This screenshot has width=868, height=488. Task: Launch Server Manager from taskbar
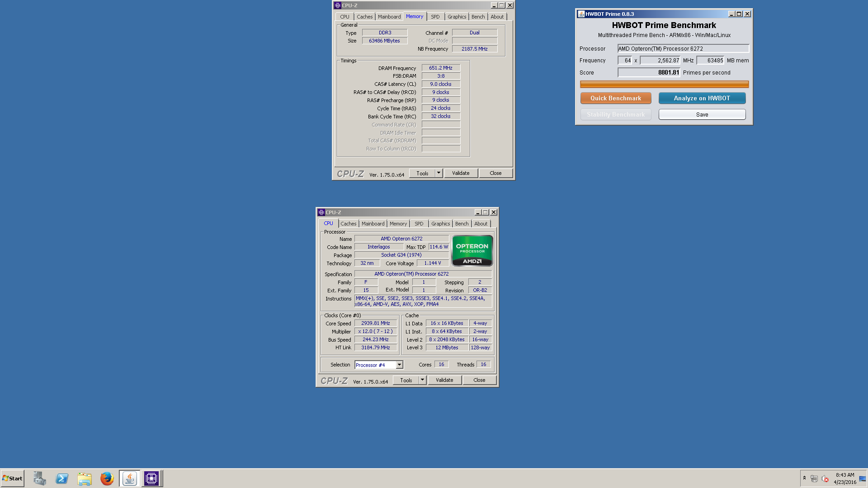pyautogui.click(x=40, y=479)
